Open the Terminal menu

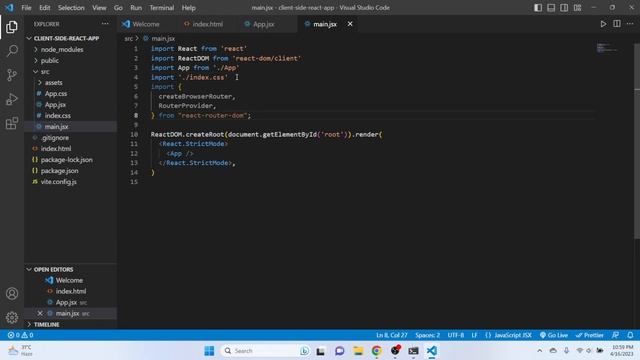162,8
